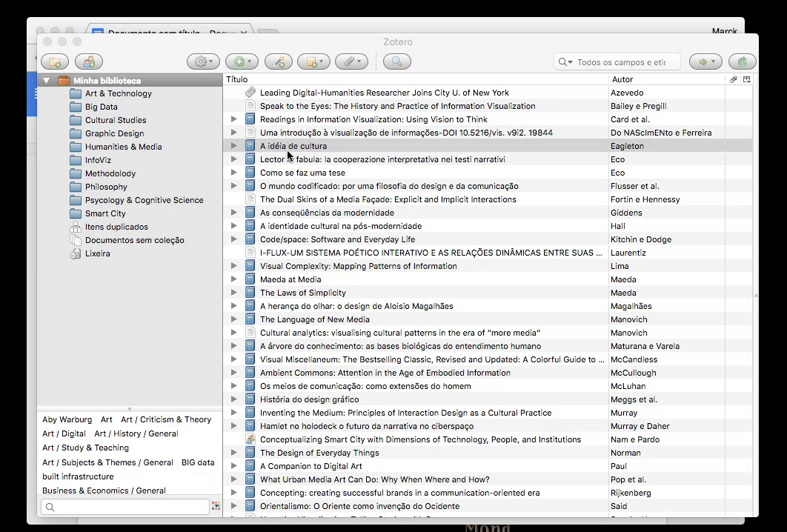Click the book icon beside Maeda at Media
The image size is (787, 532).
[x=250, y=279]
